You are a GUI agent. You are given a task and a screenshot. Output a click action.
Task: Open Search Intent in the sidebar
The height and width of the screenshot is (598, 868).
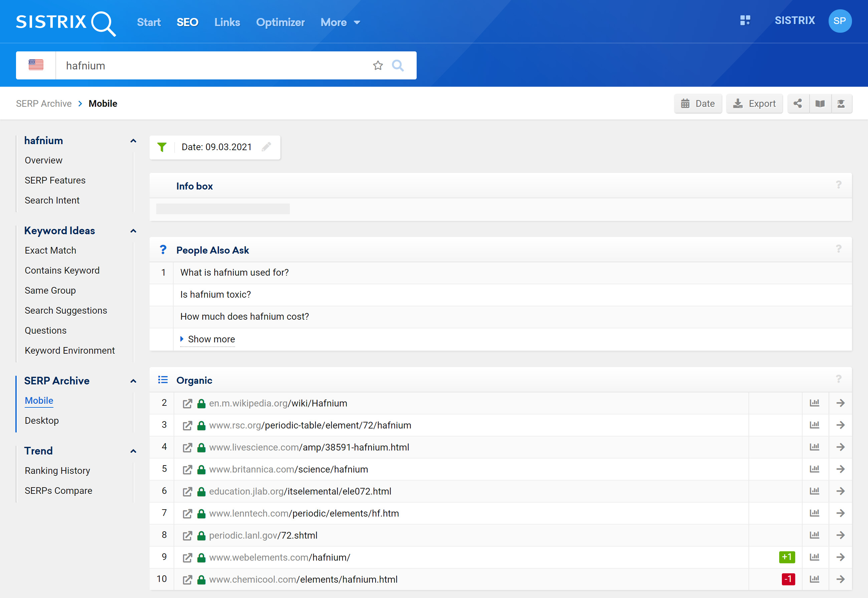point(52,201)
